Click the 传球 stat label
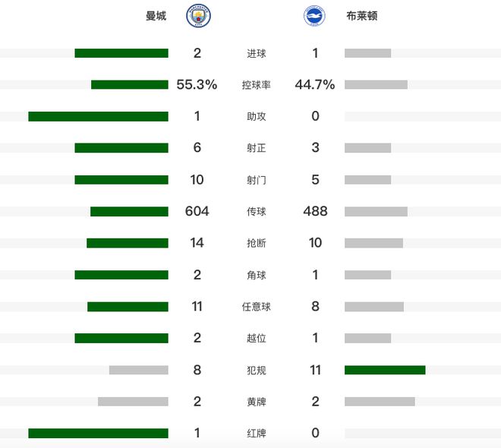Screen dimensions: 501x448 257,212
